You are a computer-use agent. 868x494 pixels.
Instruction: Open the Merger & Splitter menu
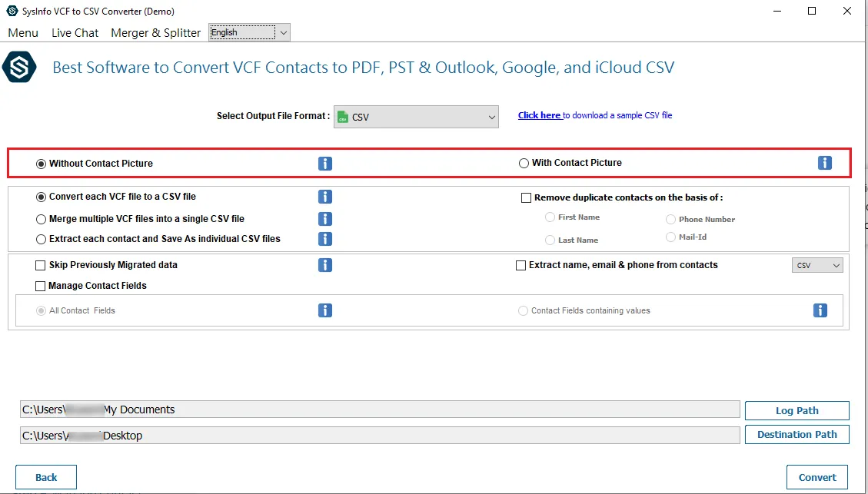[155, 32]
